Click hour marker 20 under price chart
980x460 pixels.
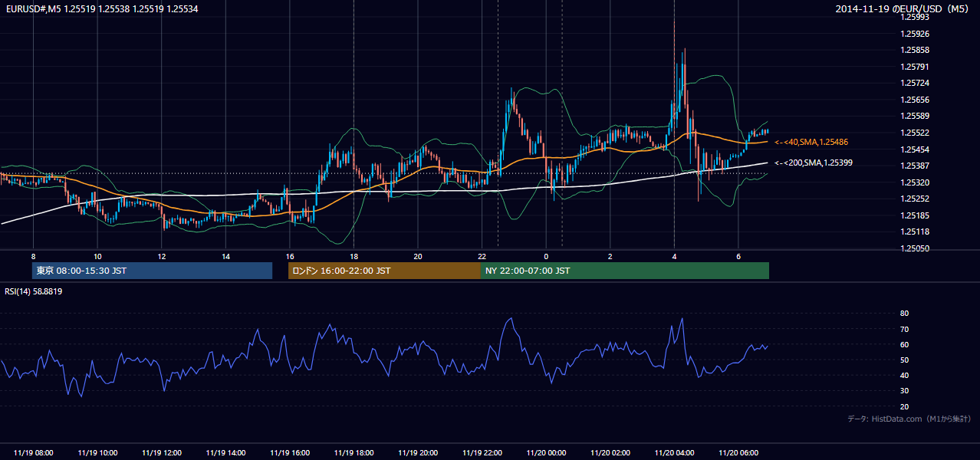[418, 256]
